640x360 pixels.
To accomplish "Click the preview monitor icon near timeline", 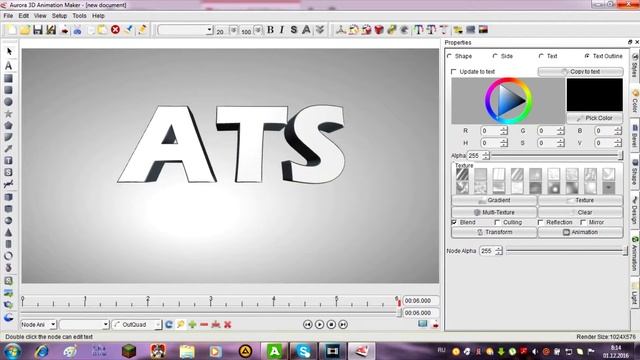I will coord(422,324).
